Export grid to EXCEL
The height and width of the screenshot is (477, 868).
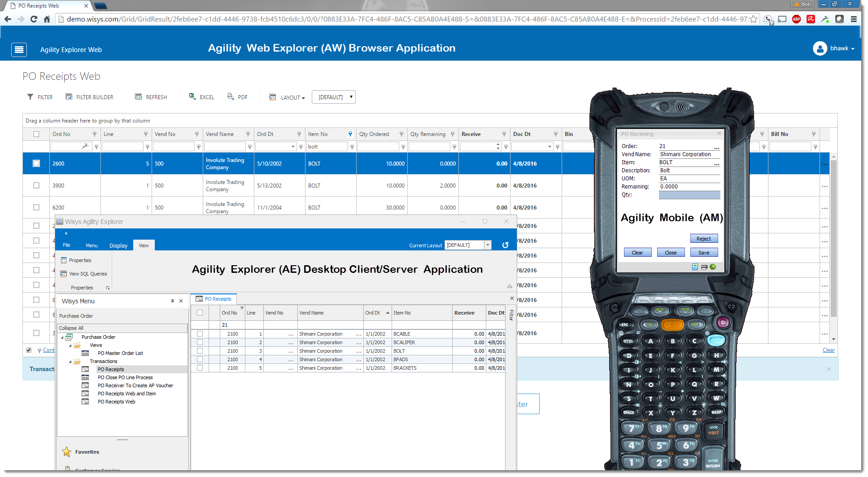point(201,97)
